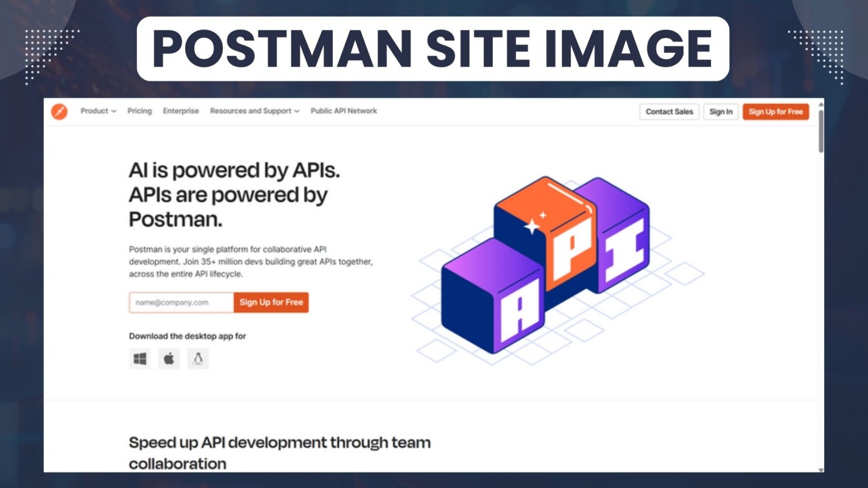
Task: Download the Linux desktop app
Action: pyautogui.click(x=198, y=359)
